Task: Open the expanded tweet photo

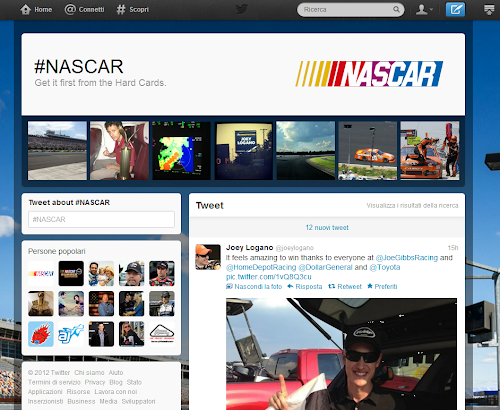Action: point(341,354)
